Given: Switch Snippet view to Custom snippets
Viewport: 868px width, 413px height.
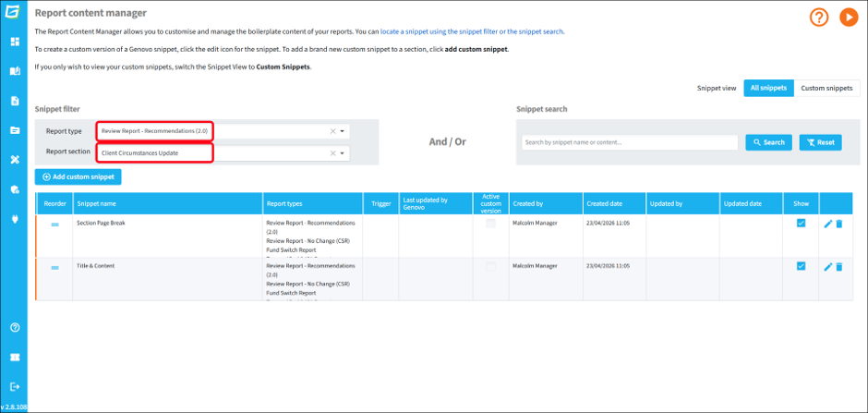Looking at the screenshot, I should (827, 88).
